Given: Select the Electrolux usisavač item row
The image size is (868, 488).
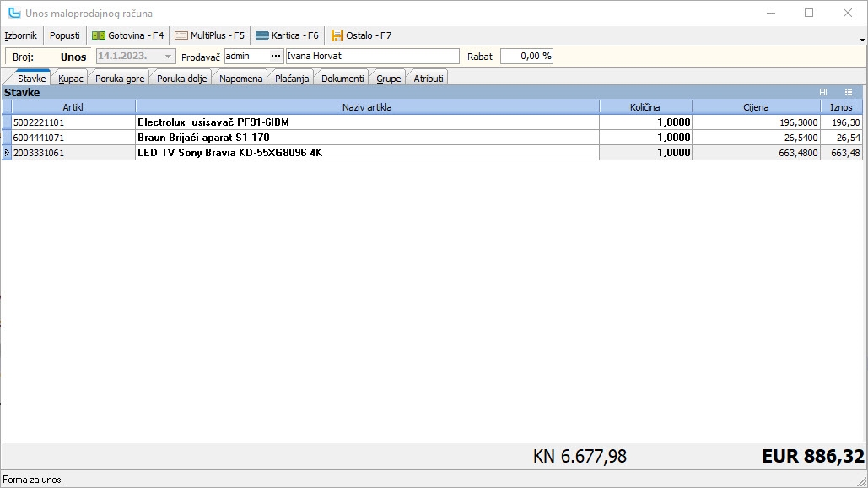Looking at the screenshot, I should pos(367,122).
